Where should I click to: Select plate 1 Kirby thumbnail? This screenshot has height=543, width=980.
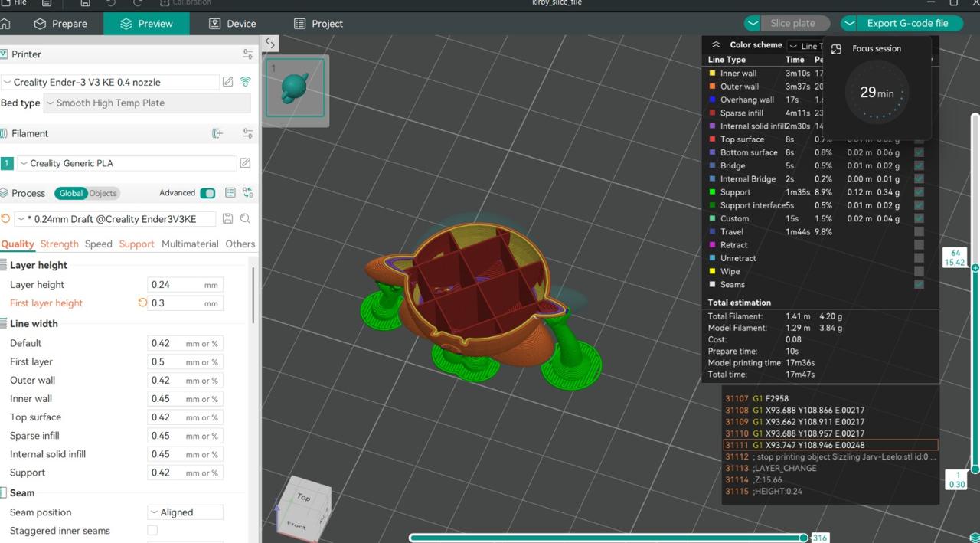[296, 88]
